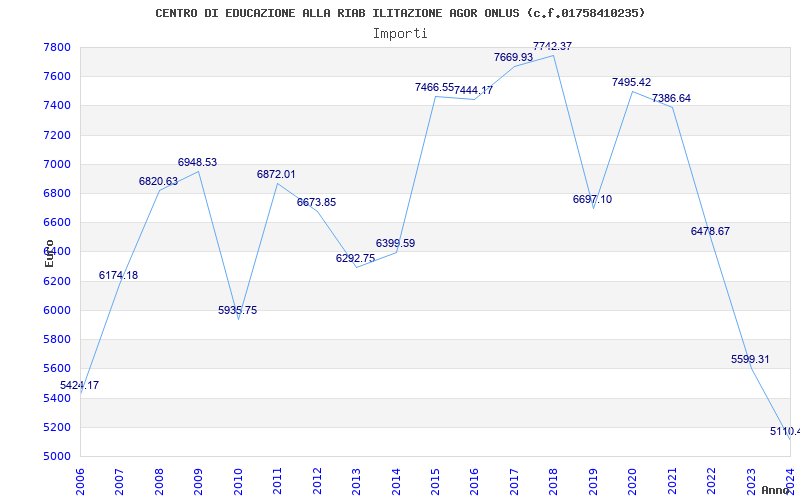
Task: Select the 7669.93 data label
Action: tap(513, 57)
